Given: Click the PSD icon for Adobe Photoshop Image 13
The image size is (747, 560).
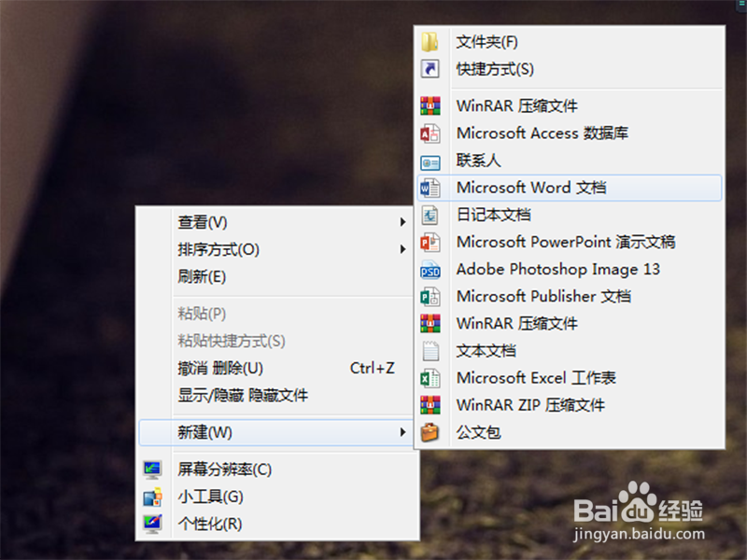Looking at the screenshot, I should point(430,270).
